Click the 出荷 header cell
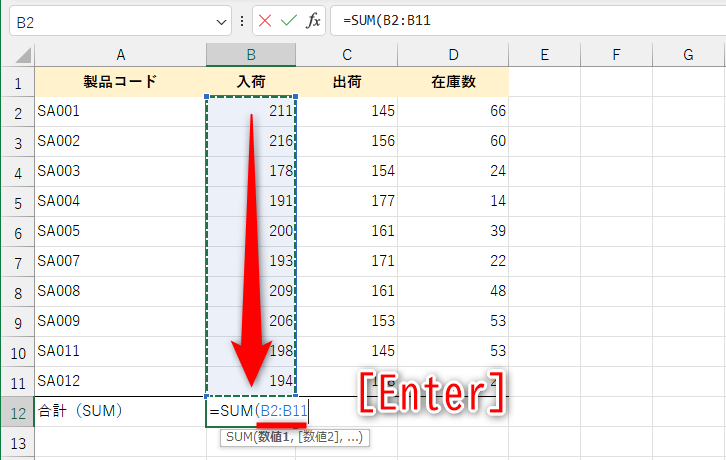 pyautogui.click(x=347, y=82)
